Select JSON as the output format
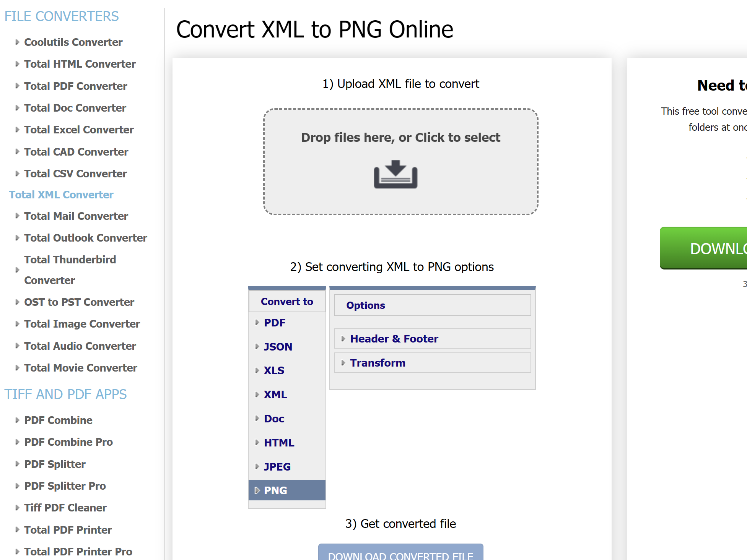This screenshot has width=747, height=560. pos(278,347)
